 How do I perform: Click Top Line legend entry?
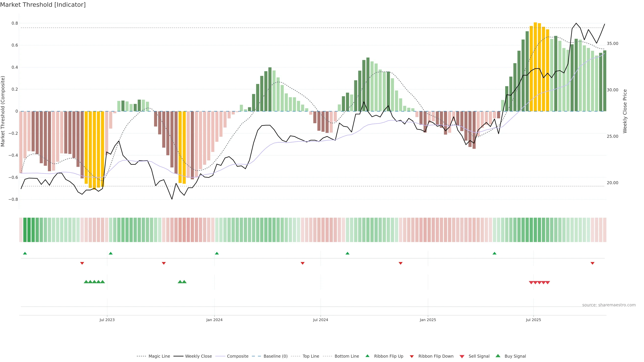311,356
